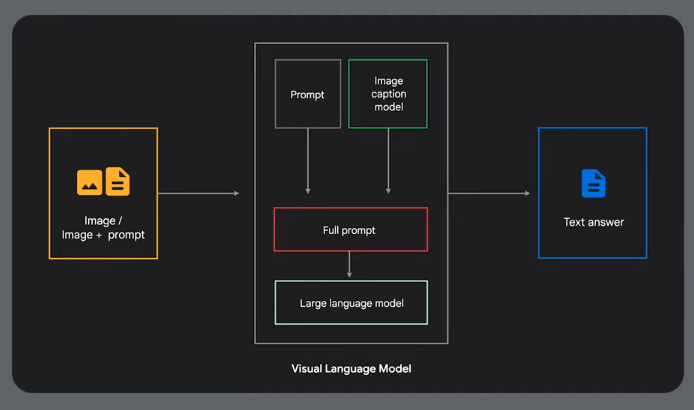Click the down arrow below Image caption model

(388, 160)
